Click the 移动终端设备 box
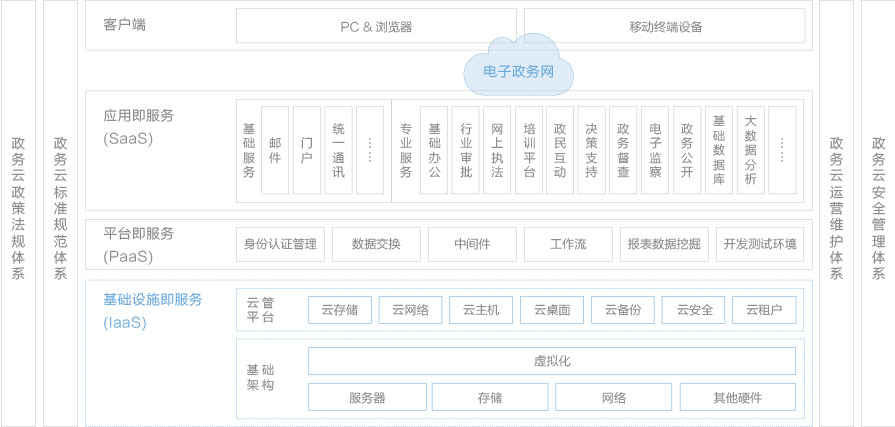 tap(665, 26)
